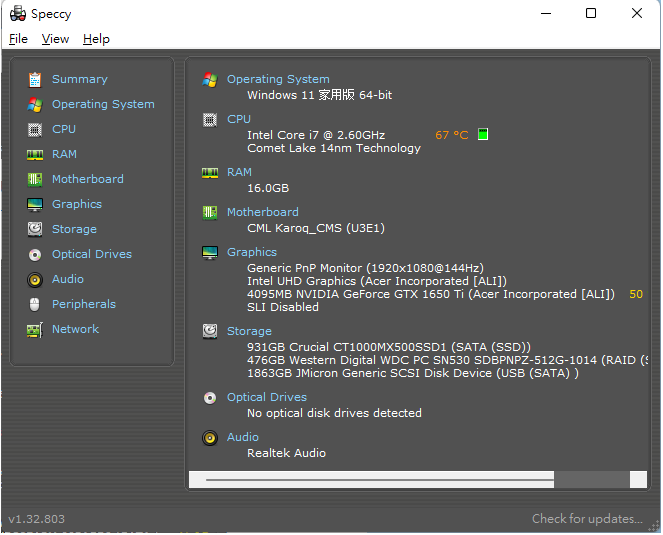Viewport: 663px width, 535px height.
Task: Click 'Comet Lake 14nm Technology' text
Action: coord(334,148)
